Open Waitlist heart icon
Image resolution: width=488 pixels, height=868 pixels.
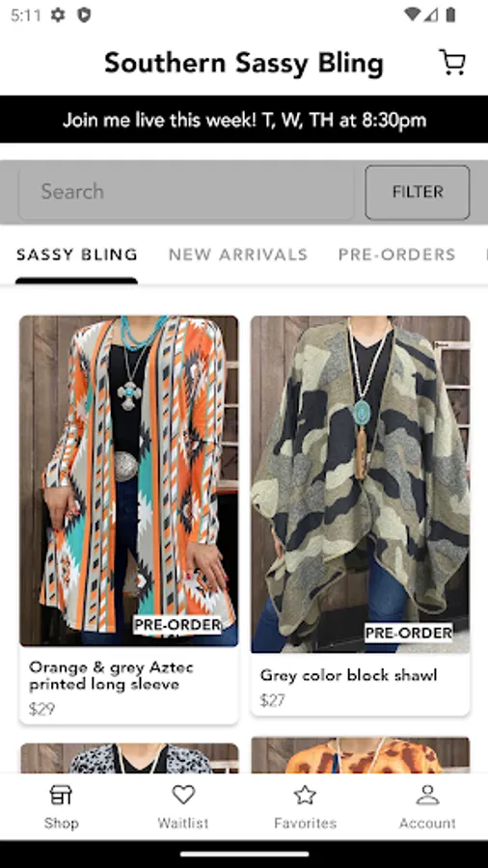click(x=183, y=795)
